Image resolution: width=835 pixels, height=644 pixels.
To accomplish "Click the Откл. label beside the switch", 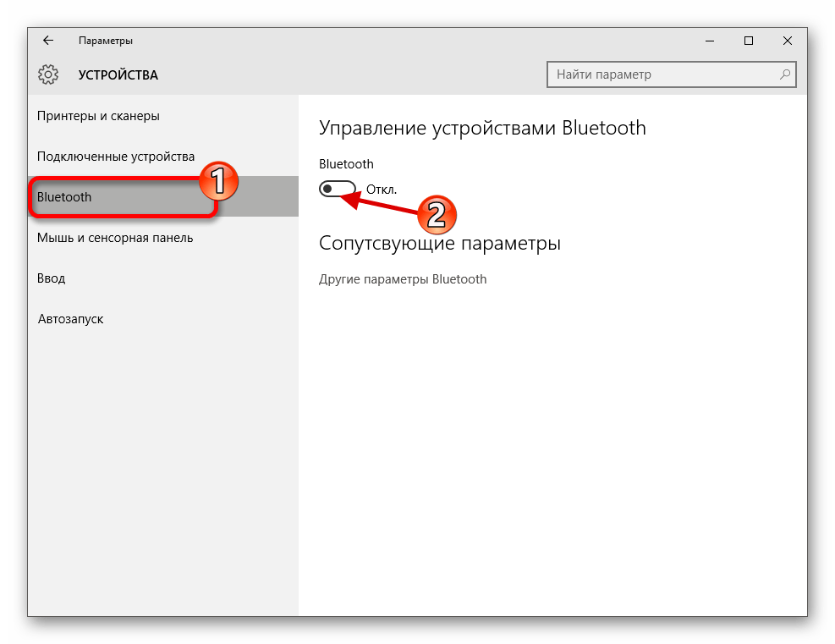I will tap(382, 189).
